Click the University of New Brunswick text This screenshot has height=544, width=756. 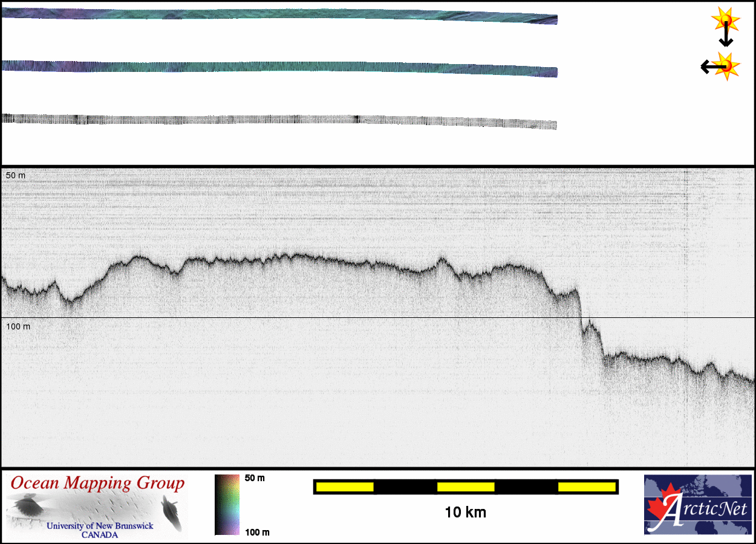click(100, 526)
